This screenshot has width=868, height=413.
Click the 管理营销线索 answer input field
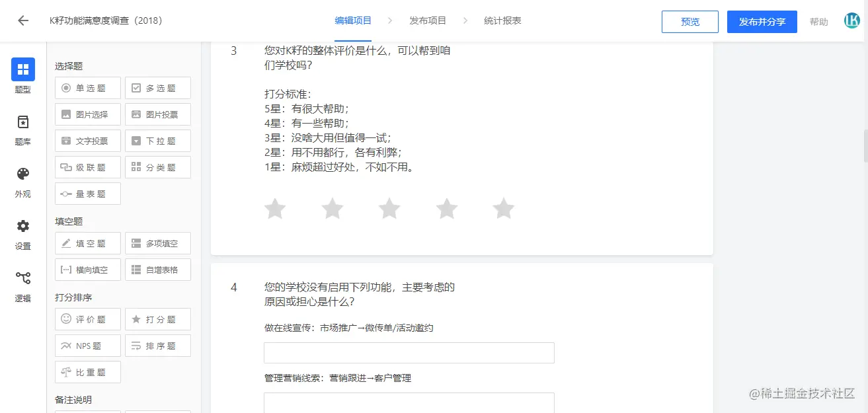tap(409, 403)
